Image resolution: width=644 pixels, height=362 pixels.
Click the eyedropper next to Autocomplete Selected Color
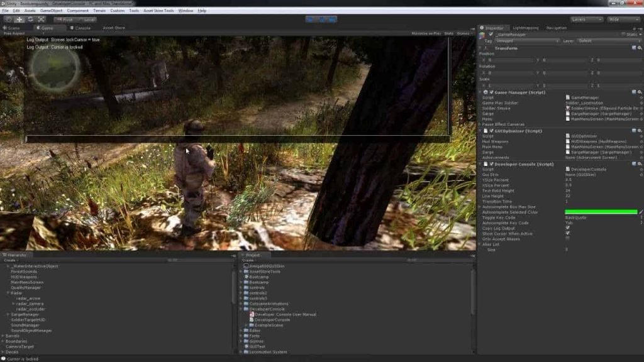coord(641,212)
